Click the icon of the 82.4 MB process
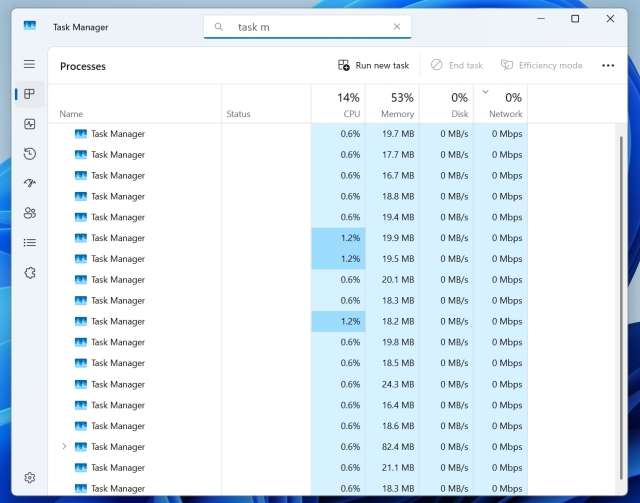The height and width of the screenshot is (503, 640). (x=81, y=446)
